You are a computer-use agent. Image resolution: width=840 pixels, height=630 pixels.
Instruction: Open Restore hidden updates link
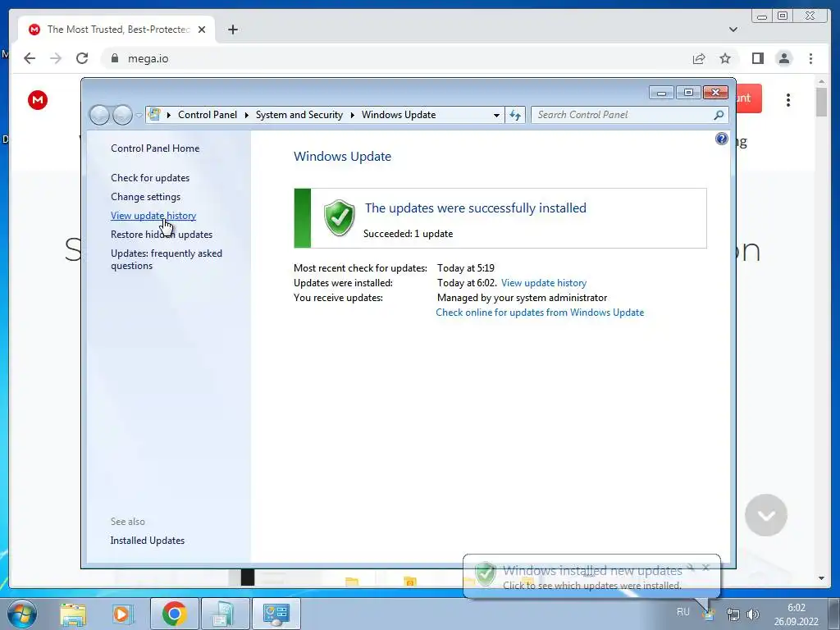click(x=162, y=235)
